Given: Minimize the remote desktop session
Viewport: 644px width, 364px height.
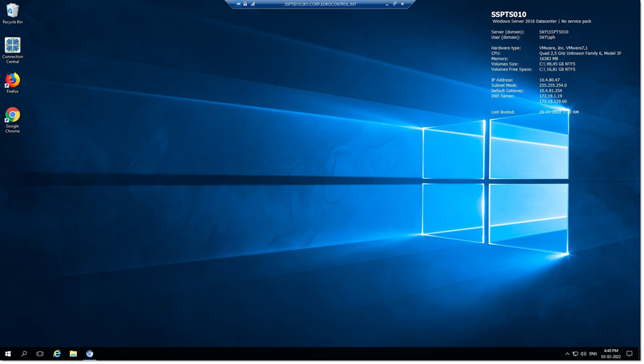Looking at the screenshot, I should tap(387, 4).
